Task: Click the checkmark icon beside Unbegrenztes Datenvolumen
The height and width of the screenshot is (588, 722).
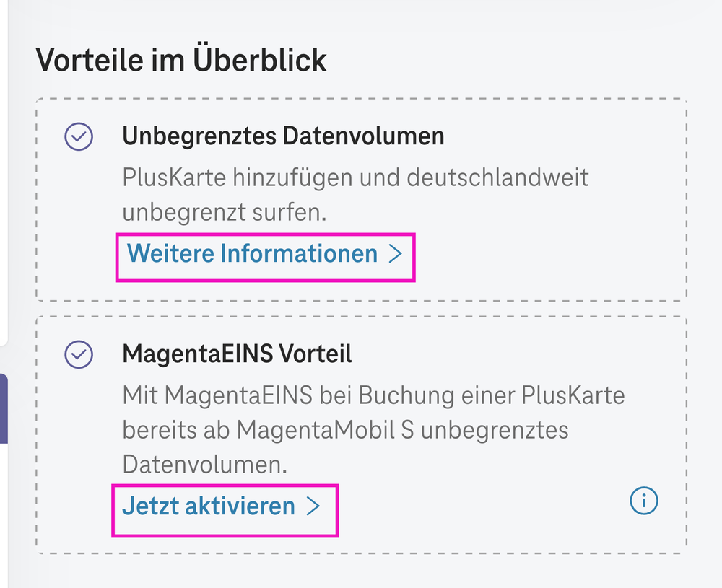Action: click(78, 136)
